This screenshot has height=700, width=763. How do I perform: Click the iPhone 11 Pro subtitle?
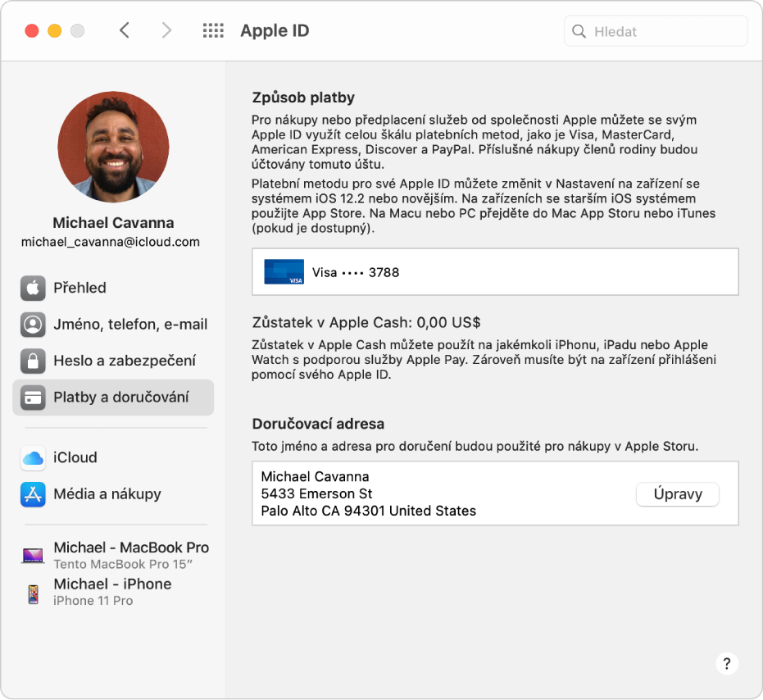coord(93,601)
